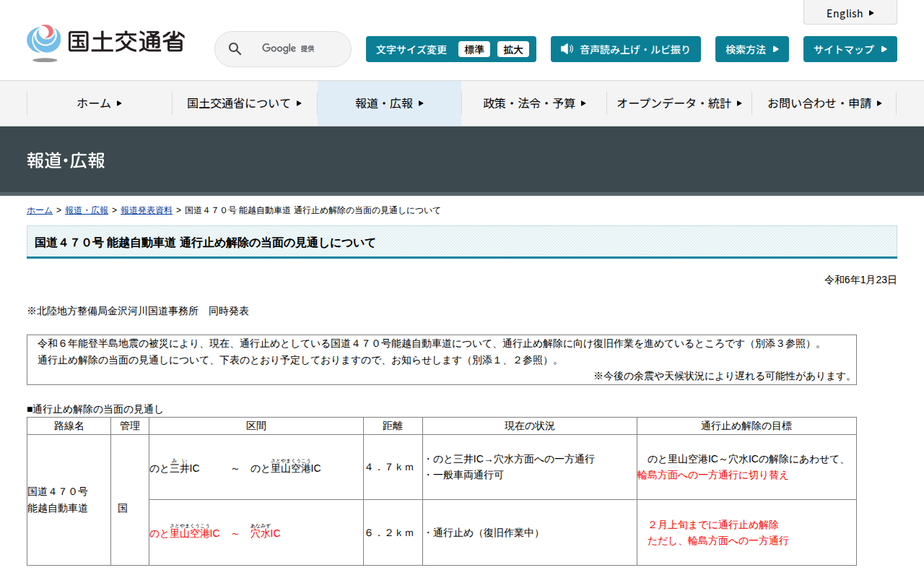Set text size to 拡大

[x=513, y=49]
